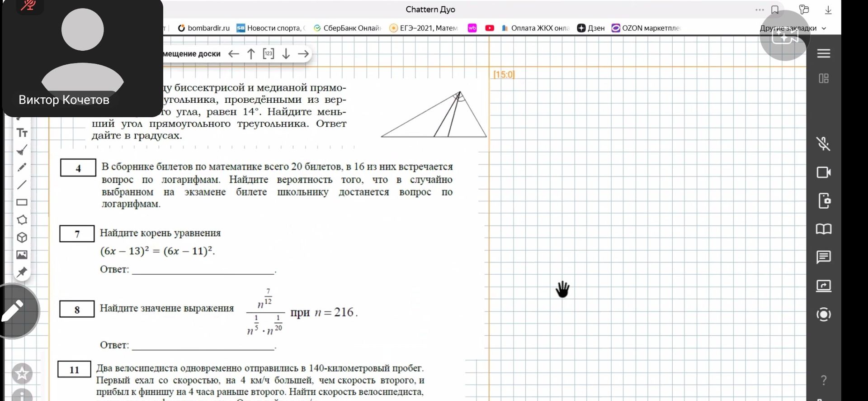868x401 pixels.
Task: Click the [123] board page button
Action: 269,53
